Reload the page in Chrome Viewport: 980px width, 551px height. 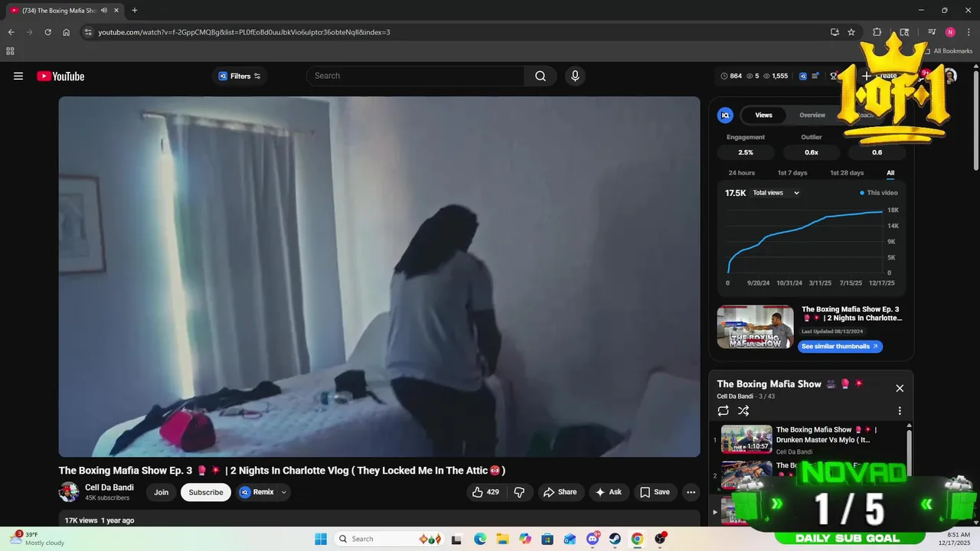tap(47, 32)
